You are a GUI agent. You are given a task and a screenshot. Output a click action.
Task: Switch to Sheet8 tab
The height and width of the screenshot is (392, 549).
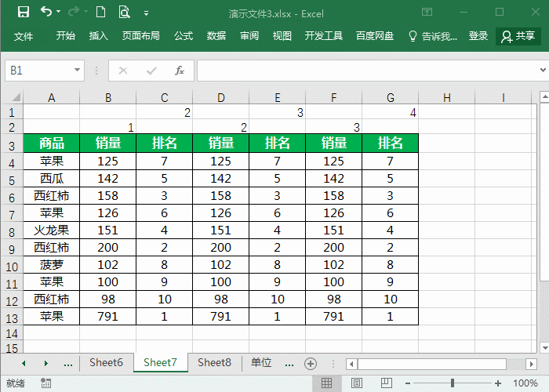(214, 362)
